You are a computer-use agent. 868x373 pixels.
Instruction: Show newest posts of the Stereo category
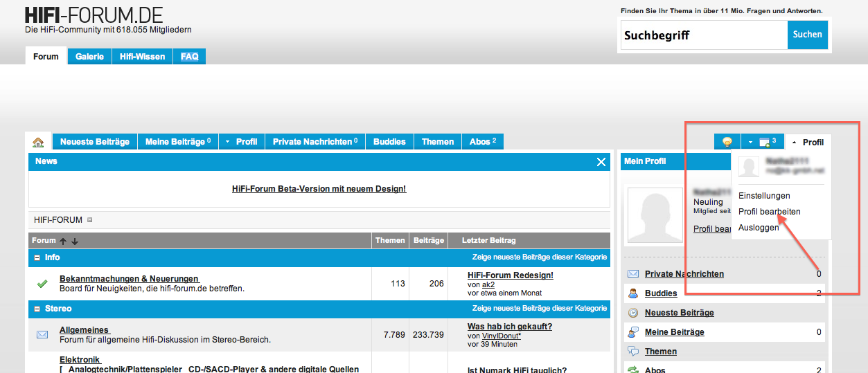pyautogui.click(x=540, y=309)
